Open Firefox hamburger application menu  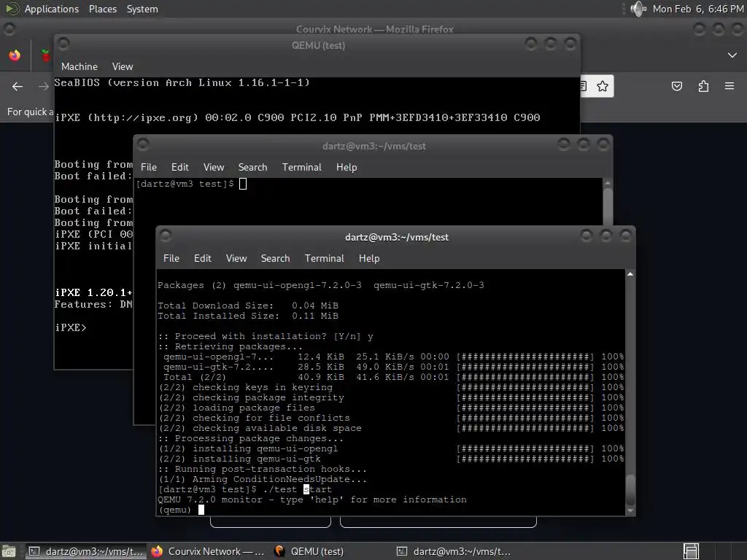pyautogui.click(x=729, y=86)
